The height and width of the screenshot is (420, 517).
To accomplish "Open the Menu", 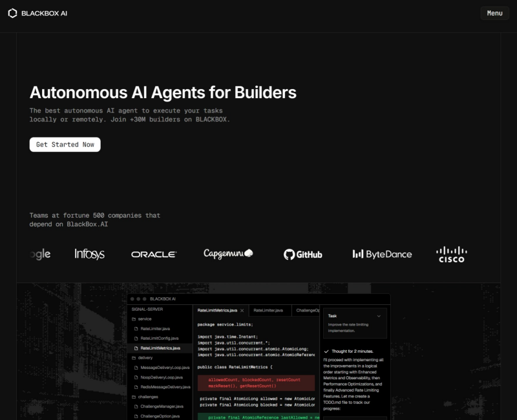I will (x=494, y=12).
